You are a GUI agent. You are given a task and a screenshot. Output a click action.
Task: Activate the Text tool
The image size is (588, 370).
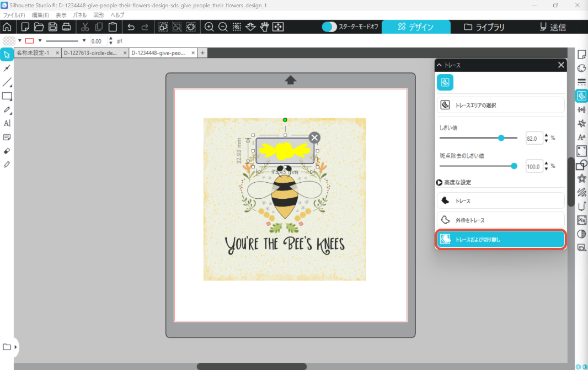point(7,123)
